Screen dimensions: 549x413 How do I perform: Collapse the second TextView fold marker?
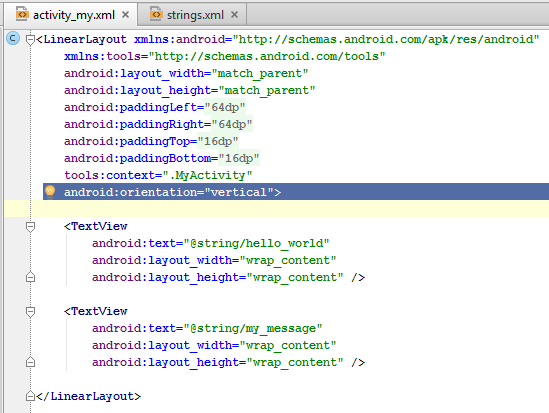click(x=30, y=312)
